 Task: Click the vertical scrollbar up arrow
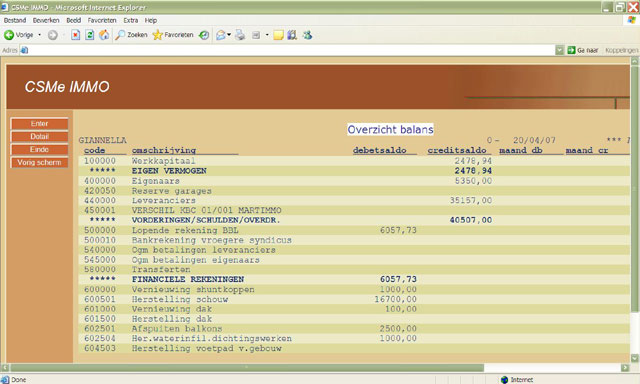(x=635, y=61)
